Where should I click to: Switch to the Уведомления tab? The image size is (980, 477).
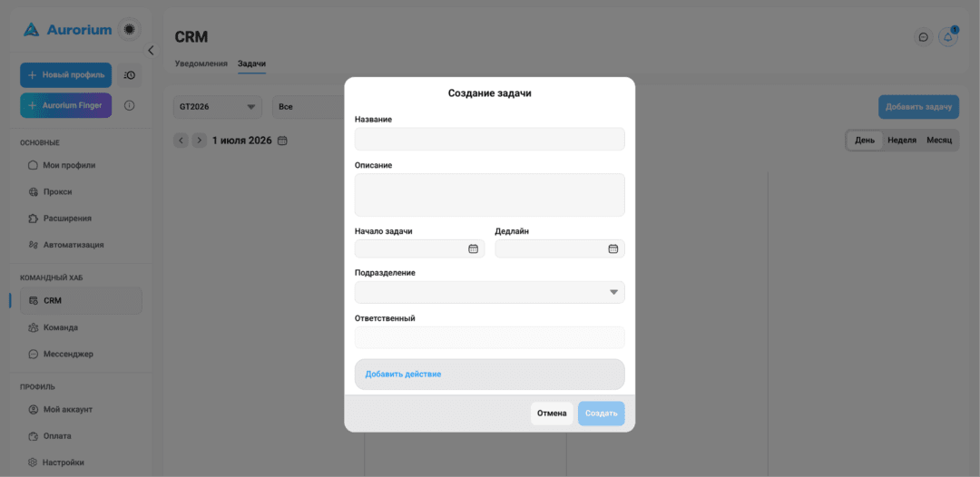click(201, 63)
